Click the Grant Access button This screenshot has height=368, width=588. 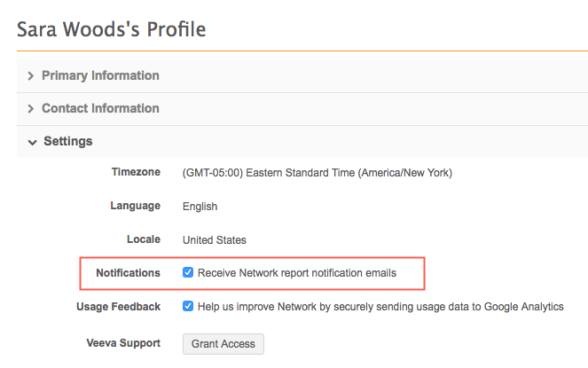click(x=223, y=344)
